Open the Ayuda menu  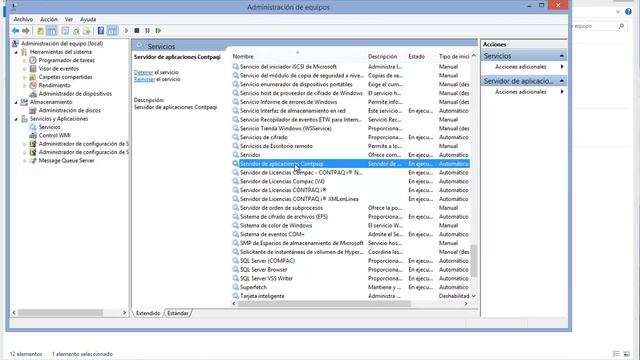point(88,19)
